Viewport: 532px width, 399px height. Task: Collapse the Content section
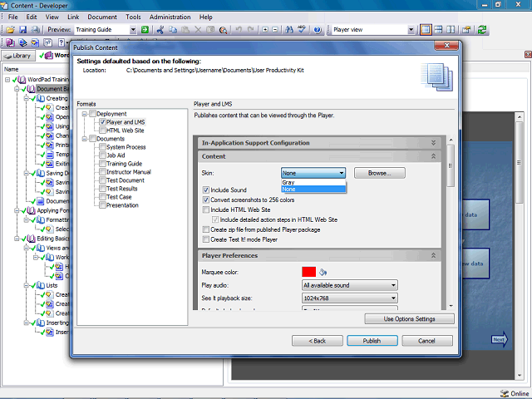433,156
